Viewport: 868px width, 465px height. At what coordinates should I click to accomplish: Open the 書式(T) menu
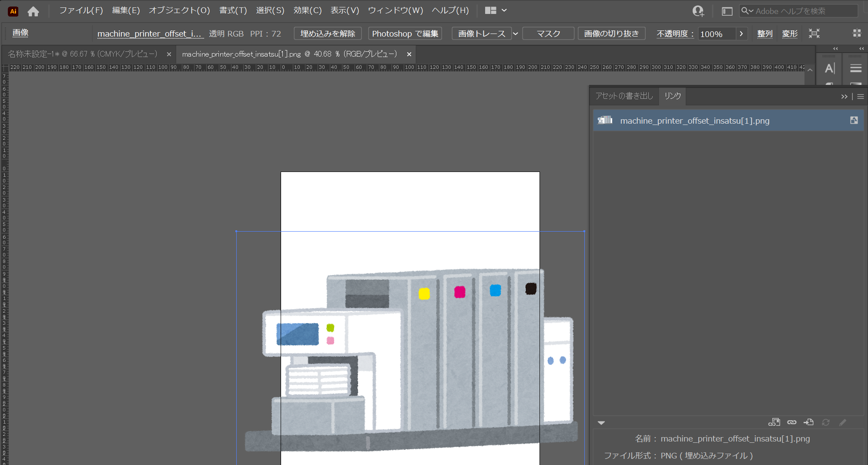click(233, 10)
